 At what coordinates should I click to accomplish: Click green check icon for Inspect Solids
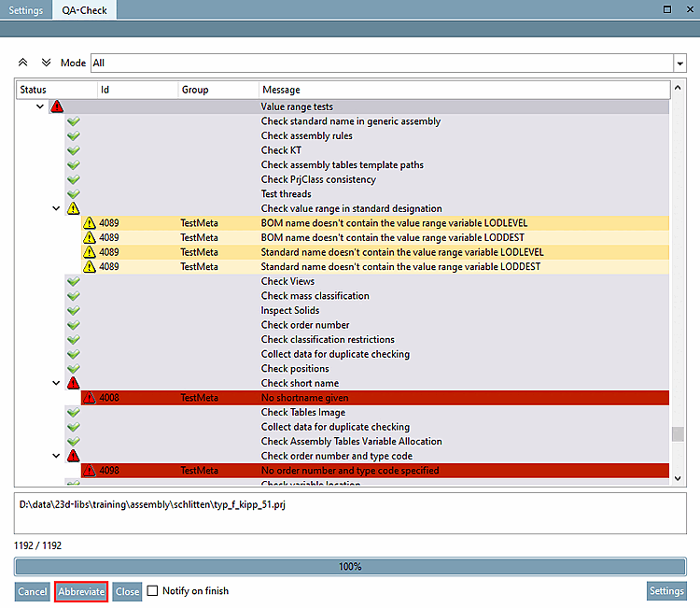pyautogui.click(x=73, y=310)
